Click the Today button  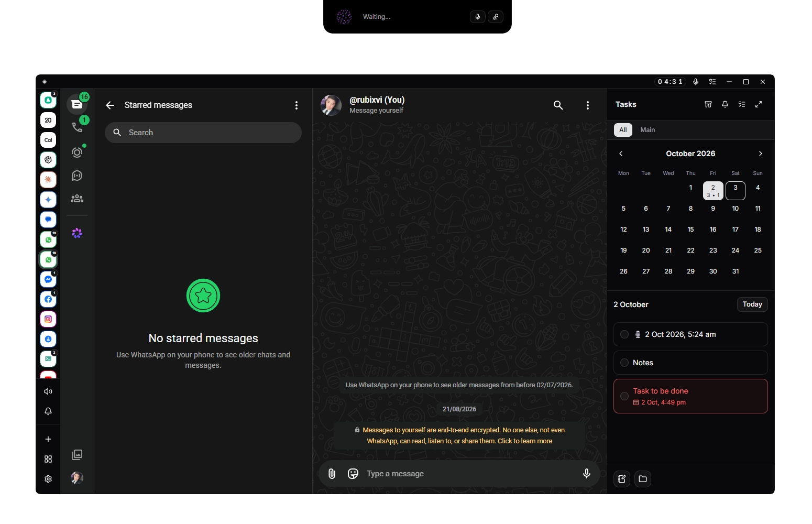[752, 304]
